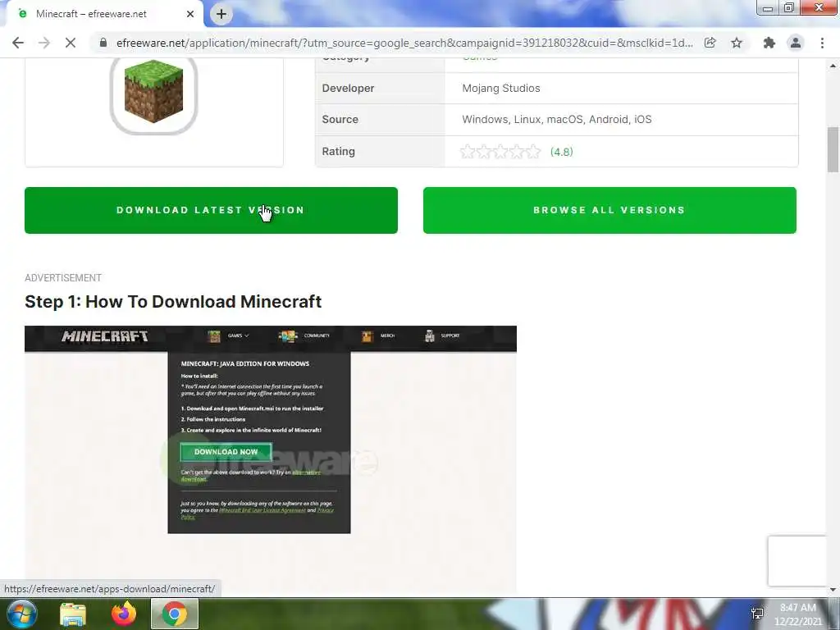Click the network system tray icon

(757, 614)
